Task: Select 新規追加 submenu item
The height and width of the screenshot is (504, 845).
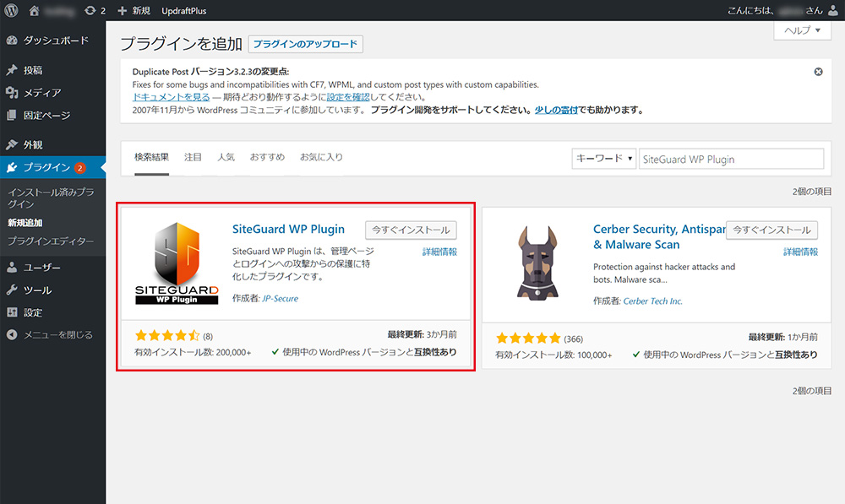Action: (x=25, y=222)
